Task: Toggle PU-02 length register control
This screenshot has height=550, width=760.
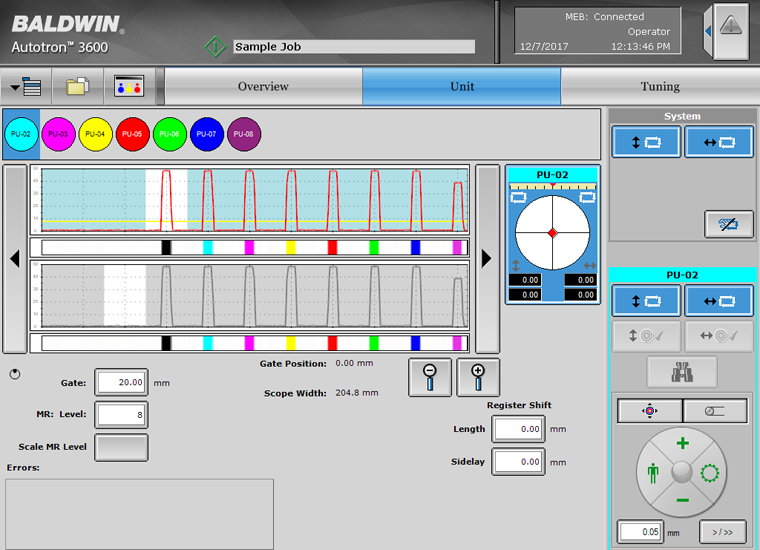Action: [646, 301]
